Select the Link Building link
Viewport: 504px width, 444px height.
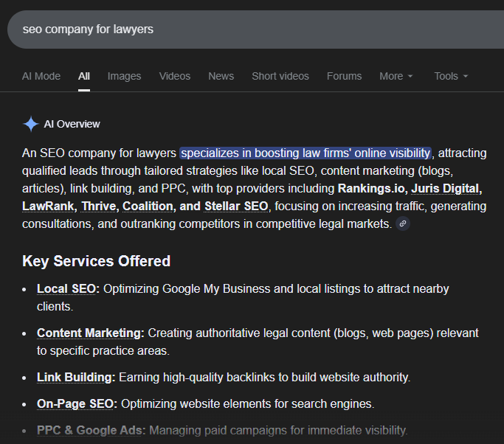pyautogui.click(x=76, y=378)
